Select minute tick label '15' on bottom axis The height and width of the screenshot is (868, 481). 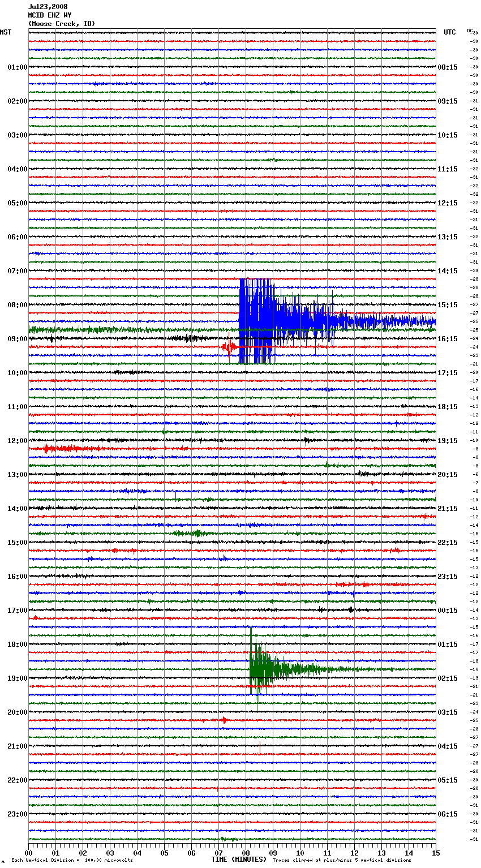pyautogui.click(x=435, y=853)
